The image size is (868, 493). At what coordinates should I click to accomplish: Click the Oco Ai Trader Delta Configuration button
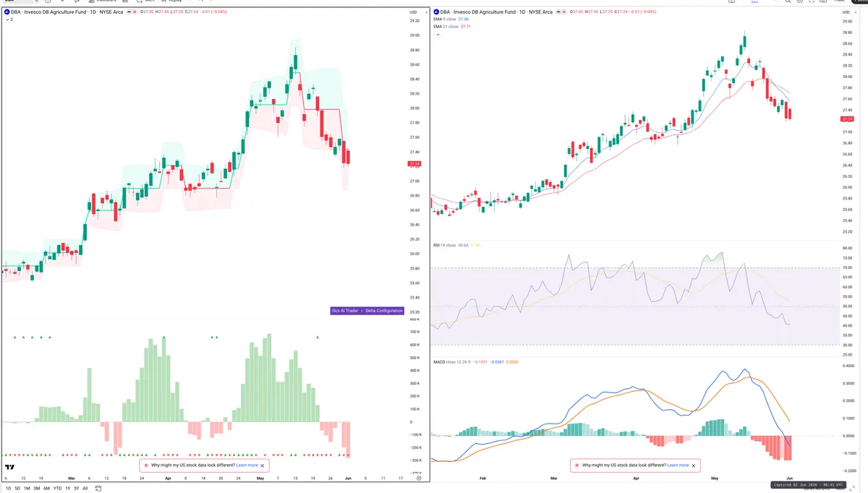(367, 311)
